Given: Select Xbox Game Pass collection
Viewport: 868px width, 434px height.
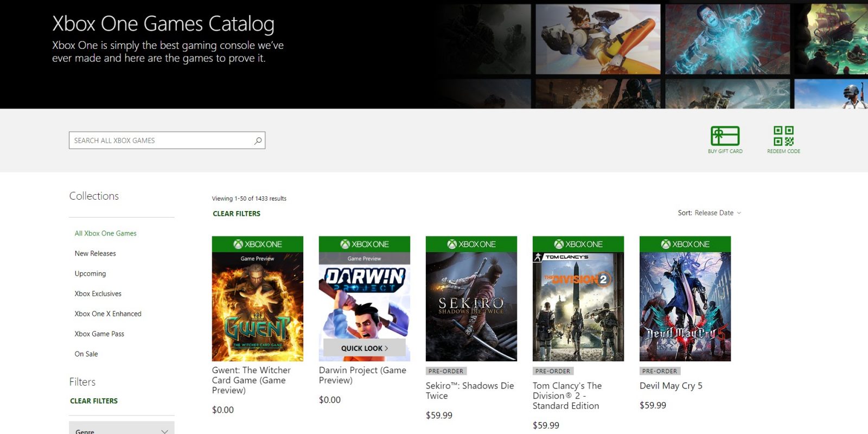Looking at the screenshot, I should (x=99, y=334).
